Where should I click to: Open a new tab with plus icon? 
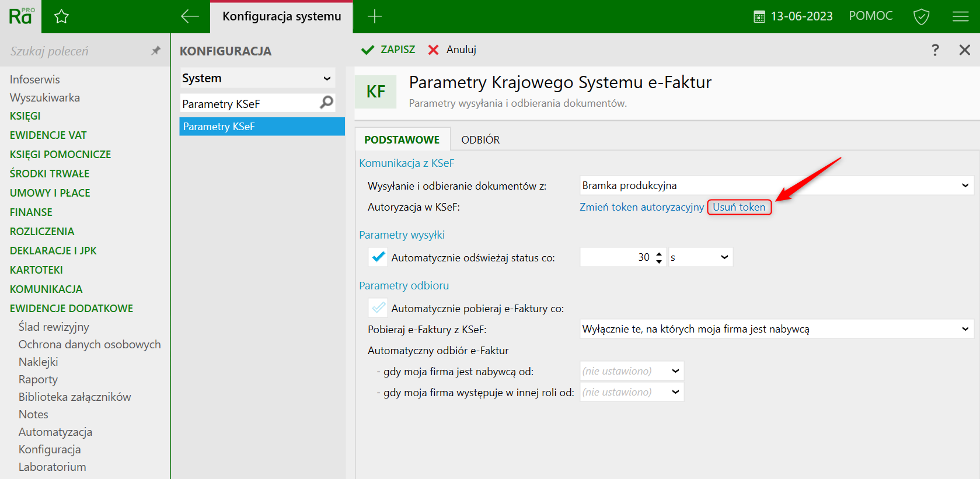375,16
